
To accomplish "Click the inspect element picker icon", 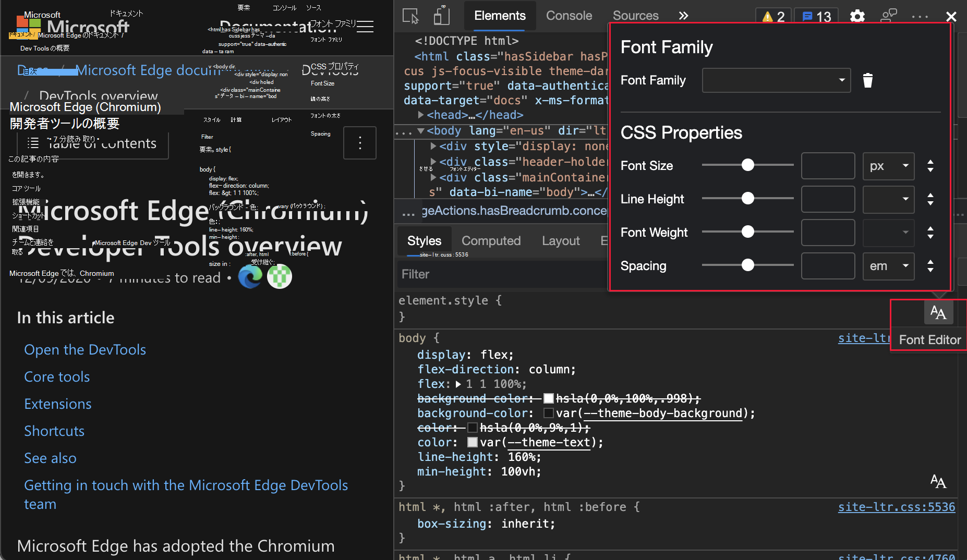I will (410, 16).
